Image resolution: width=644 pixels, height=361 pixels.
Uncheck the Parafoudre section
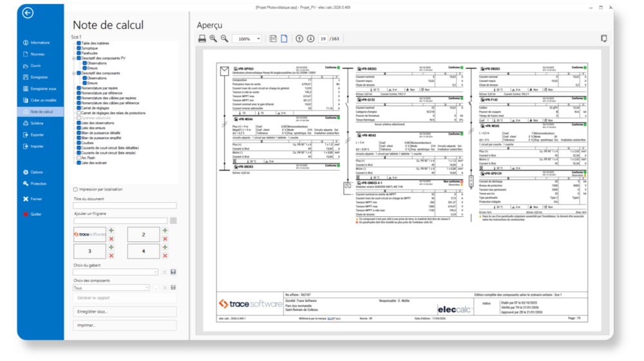click(79, 53)
